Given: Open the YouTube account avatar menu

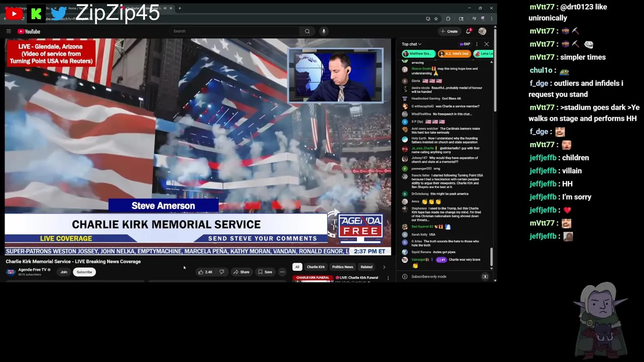Looking at the screenshot, I should point(482,31).
